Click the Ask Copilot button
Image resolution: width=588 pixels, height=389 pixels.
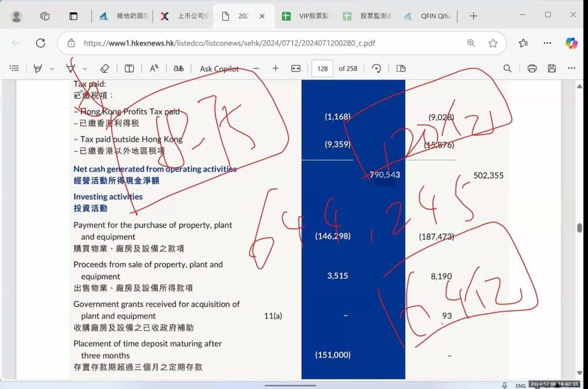219,68
